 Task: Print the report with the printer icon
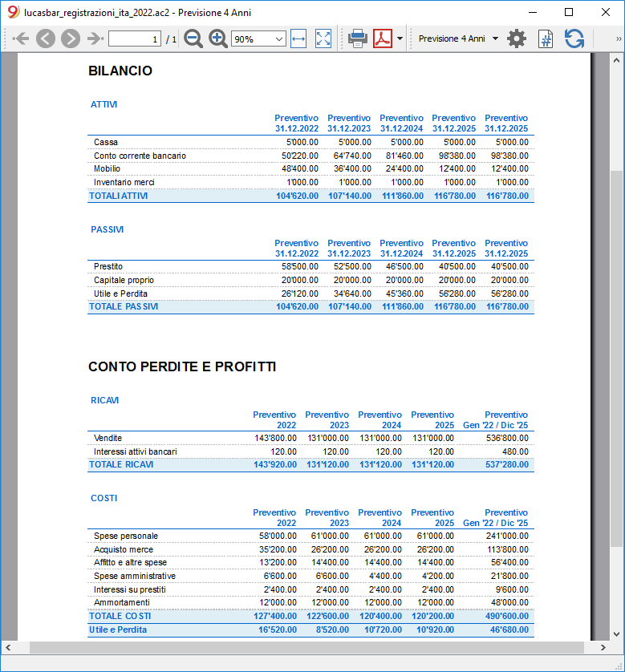(358, 39)
